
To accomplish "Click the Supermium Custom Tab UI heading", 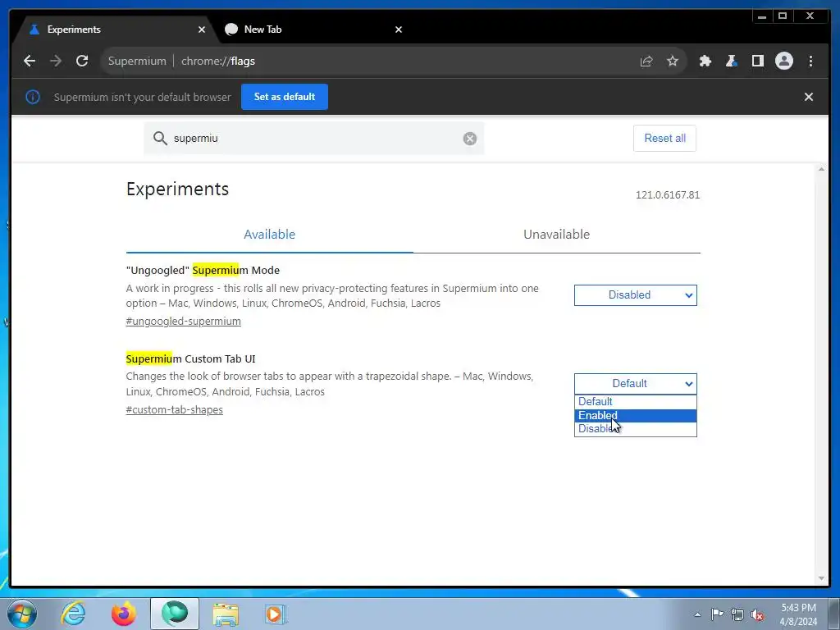I will tap(190, 359).
